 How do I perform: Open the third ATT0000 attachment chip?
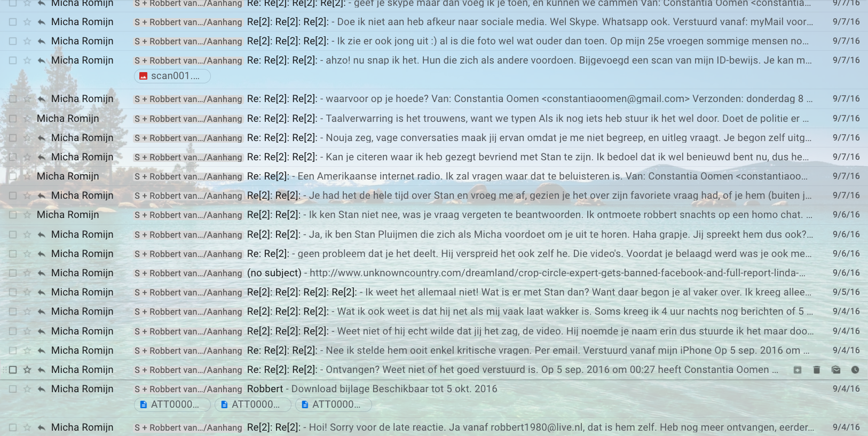point(334,404)
